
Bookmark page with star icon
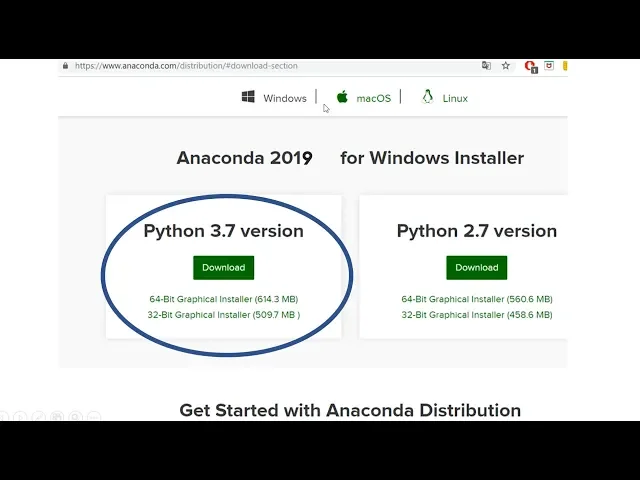(x=506, y=66)
